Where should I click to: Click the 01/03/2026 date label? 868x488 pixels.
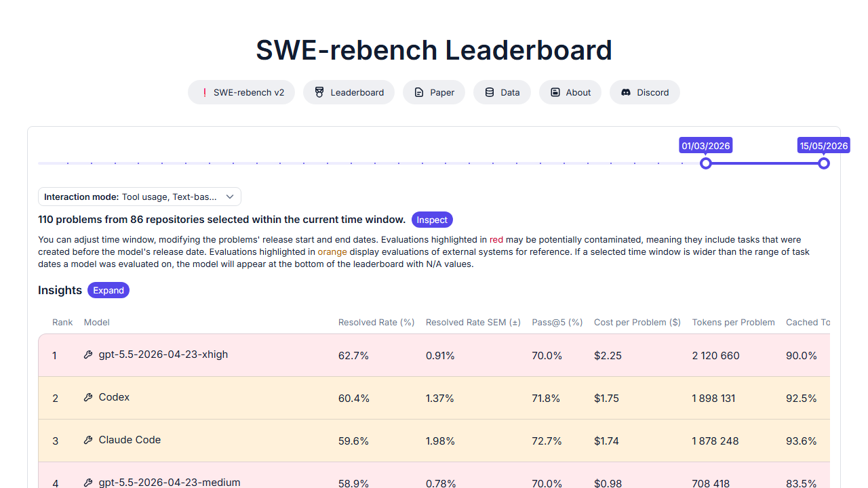click(706, 146)
